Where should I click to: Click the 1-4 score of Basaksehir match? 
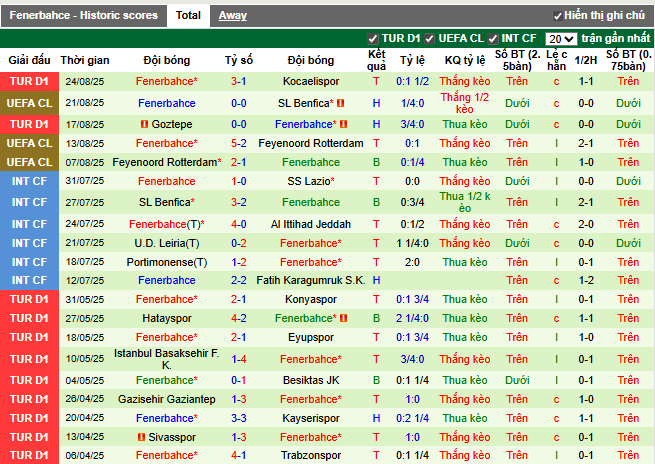tap(239, 359)
